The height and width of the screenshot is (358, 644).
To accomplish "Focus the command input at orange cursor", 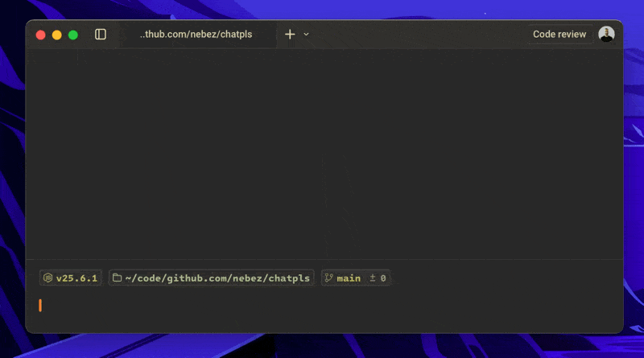I will pos(40,306).
